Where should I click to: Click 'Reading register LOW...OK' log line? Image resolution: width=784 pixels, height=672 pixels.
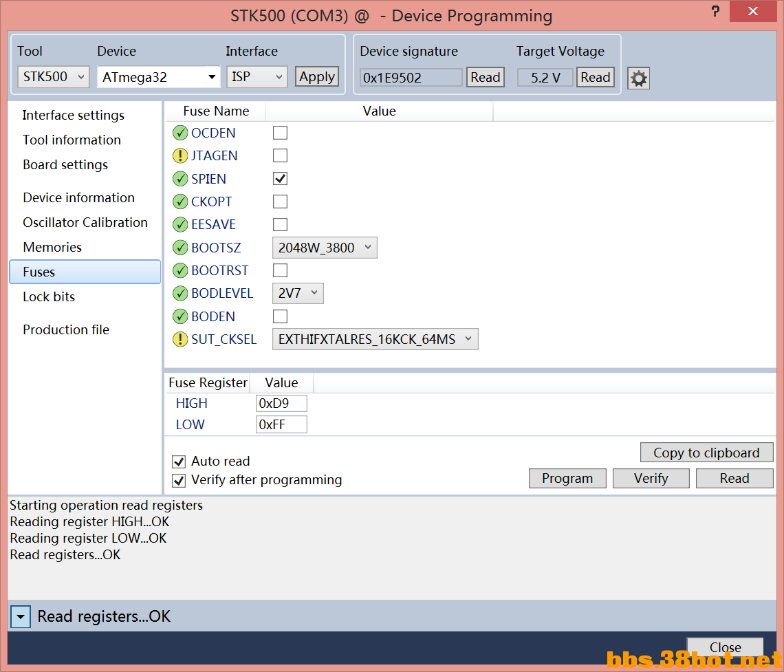(88, 539)
